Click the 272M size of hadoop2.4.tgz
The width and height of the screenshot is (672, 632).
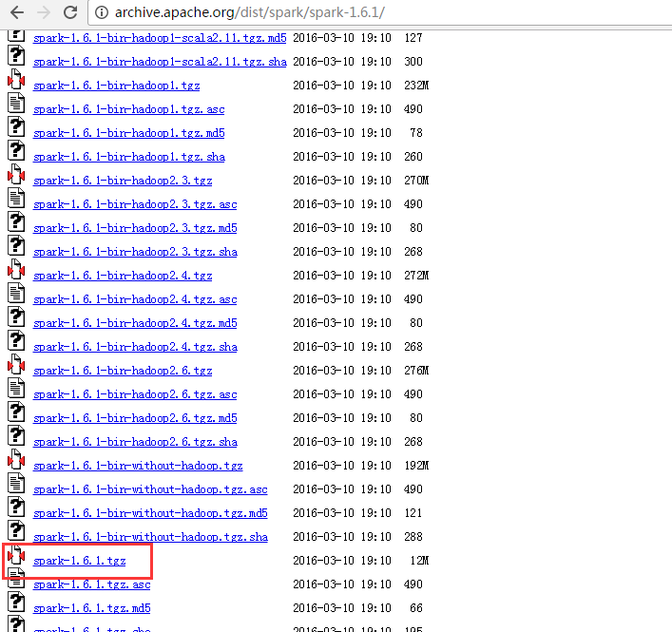416,276
